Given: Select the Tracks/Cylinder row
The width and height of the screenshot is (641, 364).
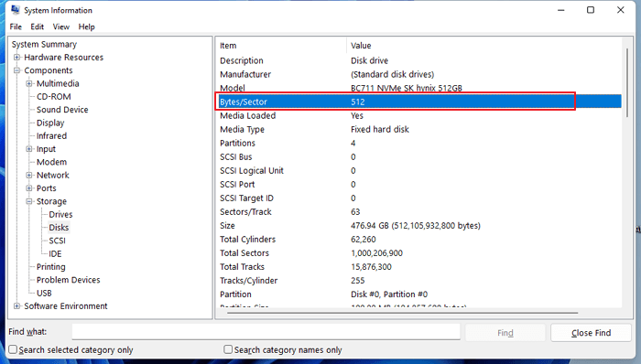Looking at the screenshot, I should click(x=418, y=281).
